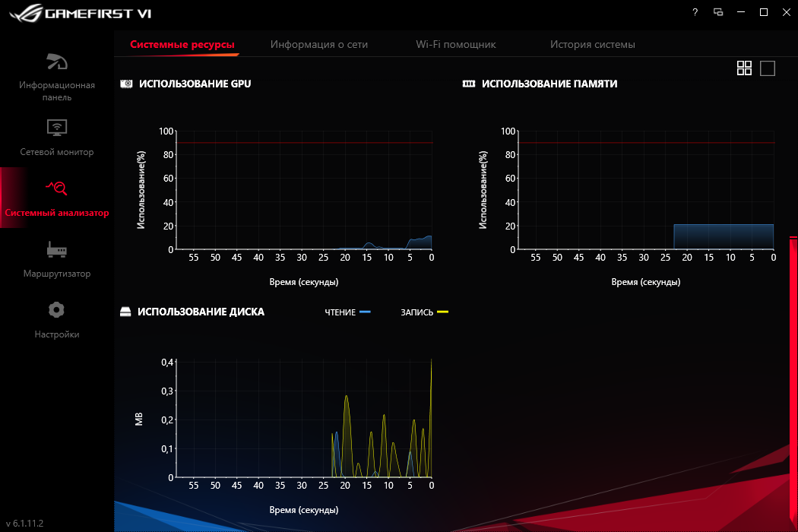This screenshot has width=798, height=532.
Task: Open the История системы tab
Action: tap(592, 44)
